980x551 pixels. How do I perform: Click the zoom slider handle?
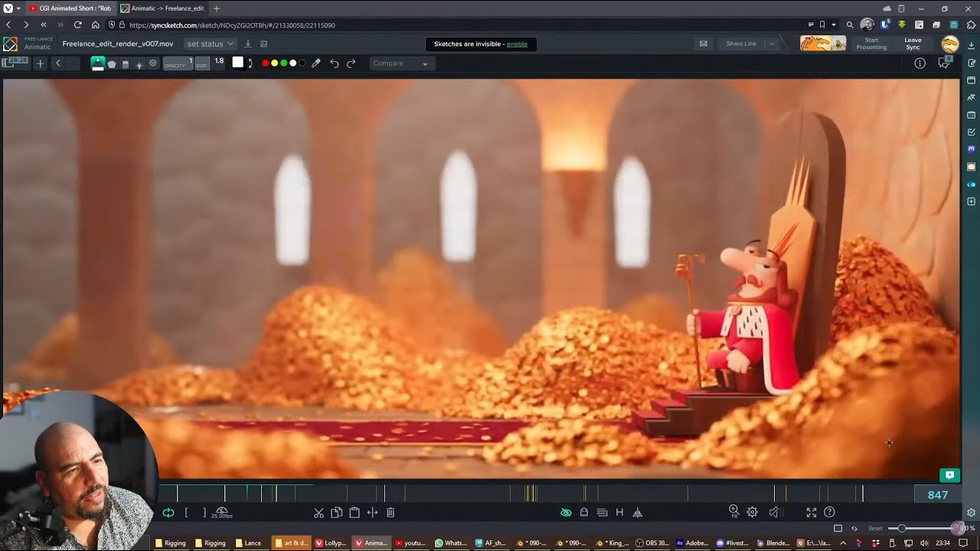pyautogui.click(x=902, y=528)
